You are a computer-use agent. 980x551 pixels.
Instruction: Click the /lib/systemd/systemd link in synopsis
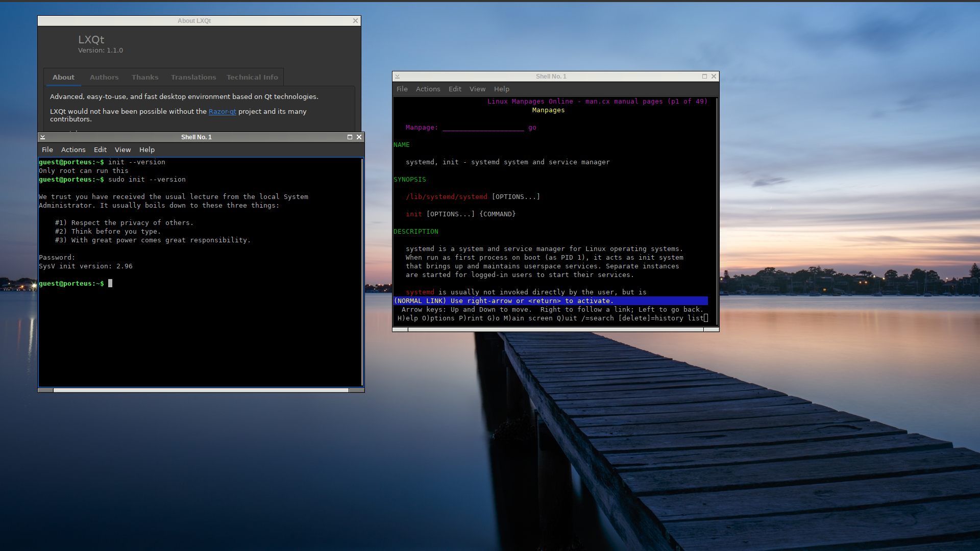click(447, 197)
